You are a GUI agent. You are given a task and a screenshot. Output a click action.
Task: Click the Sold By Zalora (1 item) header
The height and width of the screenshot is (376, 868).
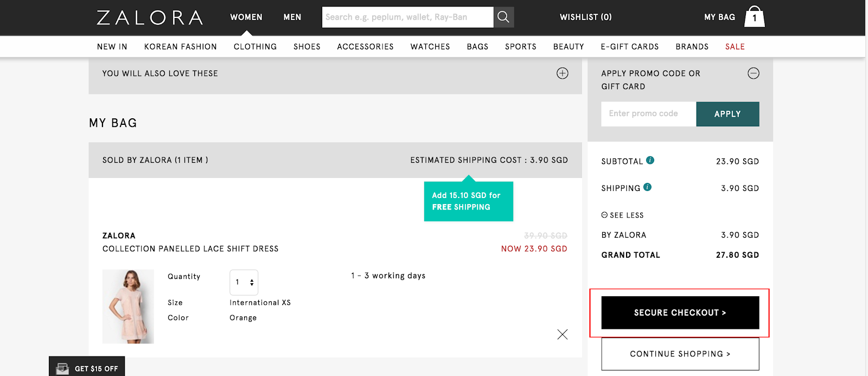[155, 160]
